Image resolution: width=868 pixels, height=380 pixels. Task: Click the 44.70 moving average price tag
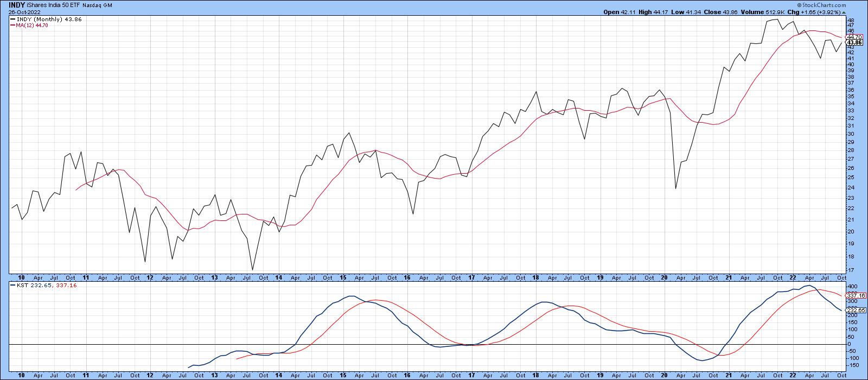[x=855, y=37]
